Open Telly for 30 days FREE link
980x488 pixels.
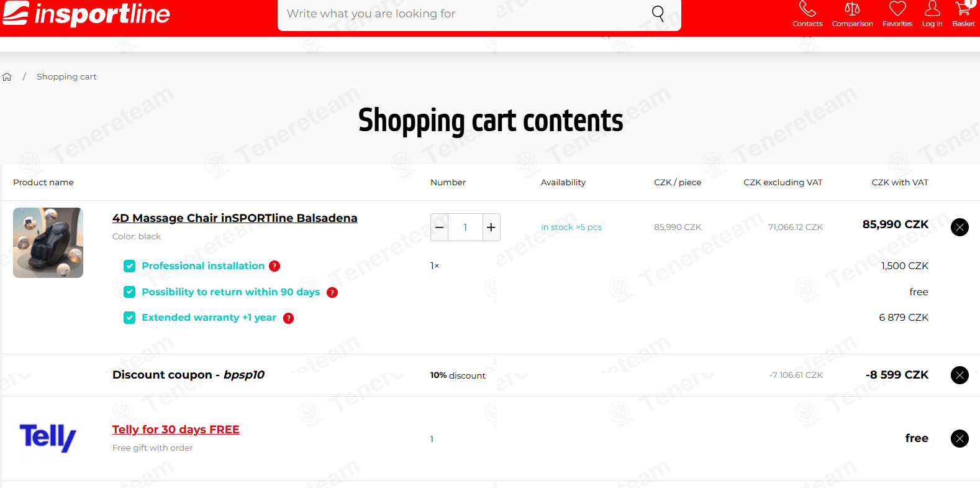coord(176,430)
